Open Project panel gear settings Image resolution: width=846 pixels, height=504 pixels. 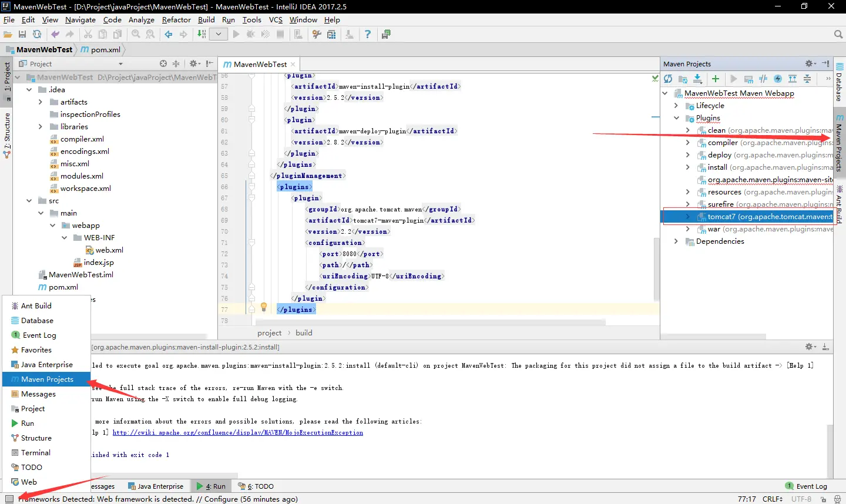[x=194, y=63]
